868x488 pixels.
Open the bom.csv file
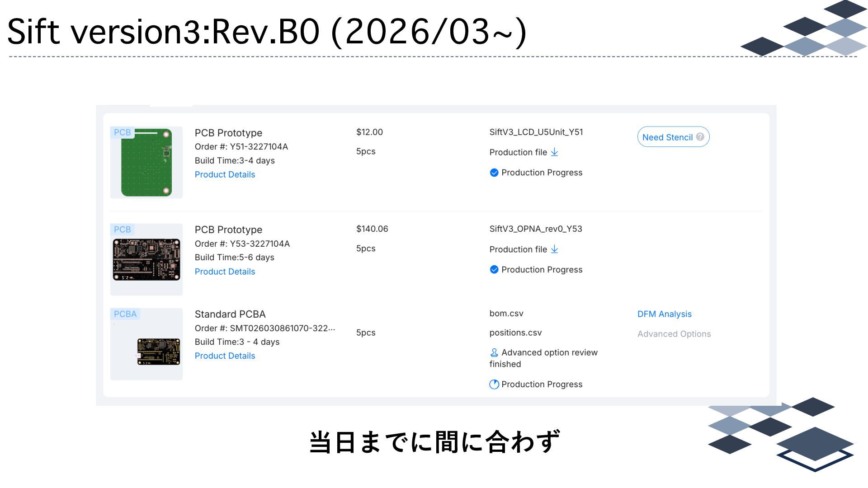click(506, 314)
